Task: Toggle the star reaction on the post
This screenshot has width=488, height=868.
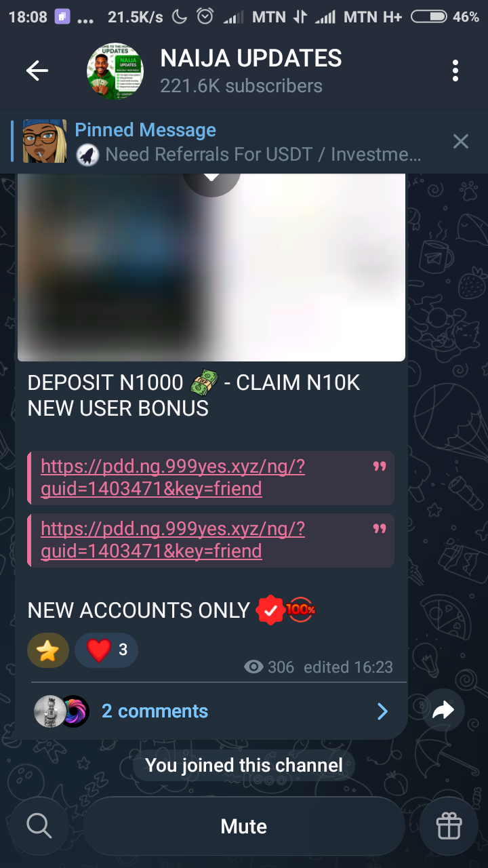Action: pos(48,650)
